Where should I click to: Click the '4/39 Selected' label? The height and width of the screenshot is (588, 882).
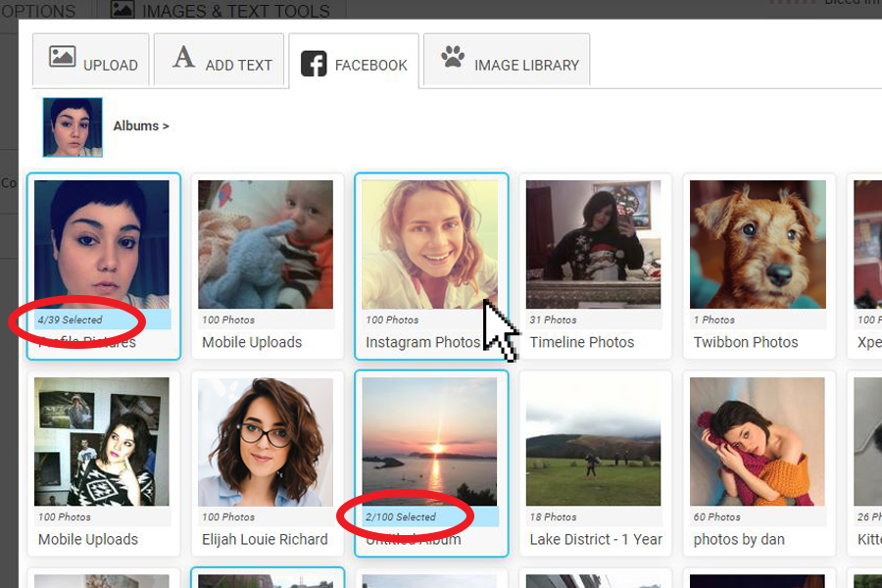coord(71,319)
